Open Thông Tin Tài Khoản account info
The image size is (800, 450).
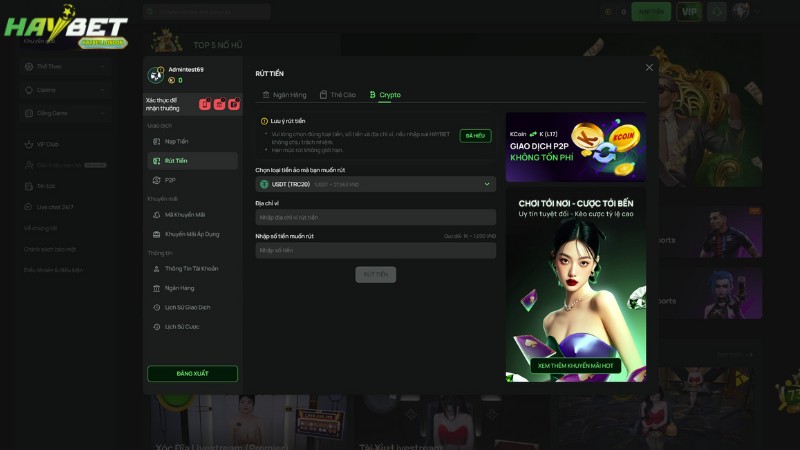point(191,269)
